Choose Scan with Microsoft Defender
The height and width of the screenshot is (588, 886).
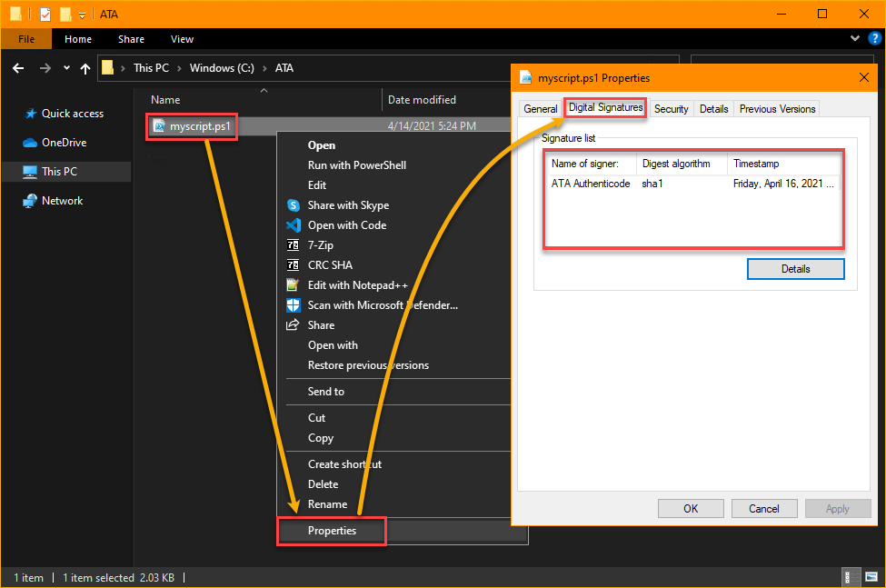coord(383,305)
